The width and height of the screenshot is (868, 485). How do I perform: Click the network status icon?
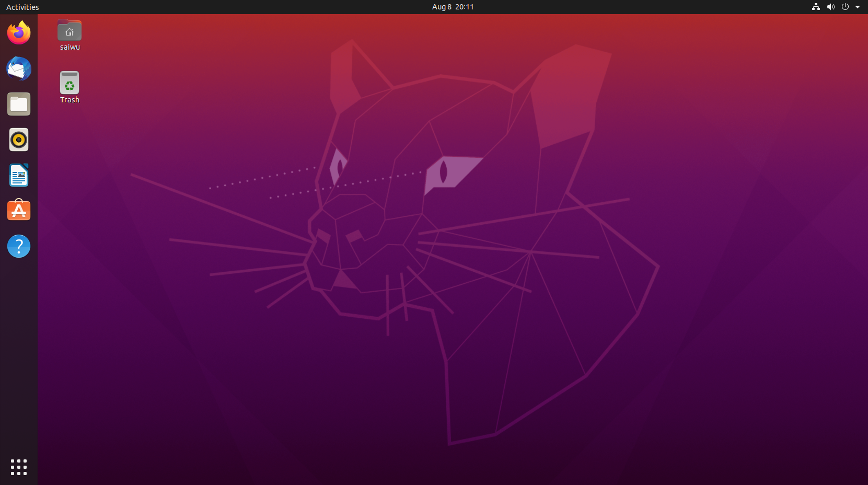click(816, 7)
